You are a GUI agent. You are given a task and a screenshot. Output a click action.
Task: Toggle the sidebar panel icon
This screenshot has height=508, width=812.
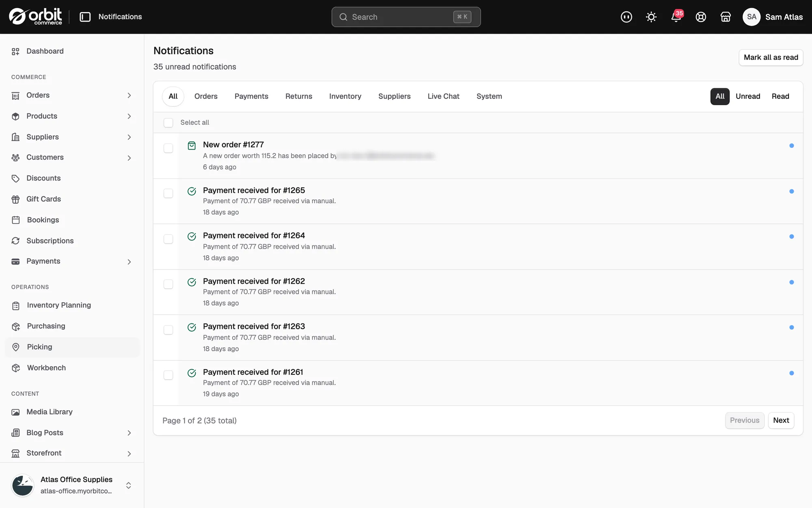[x=85, y=17]
